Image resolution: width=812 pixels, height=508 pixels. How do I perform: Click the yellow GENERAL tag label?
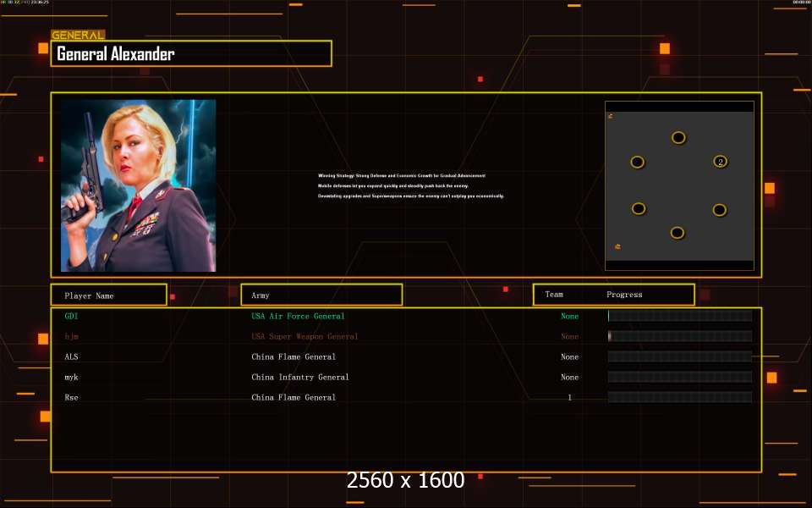tap(78, 36)
